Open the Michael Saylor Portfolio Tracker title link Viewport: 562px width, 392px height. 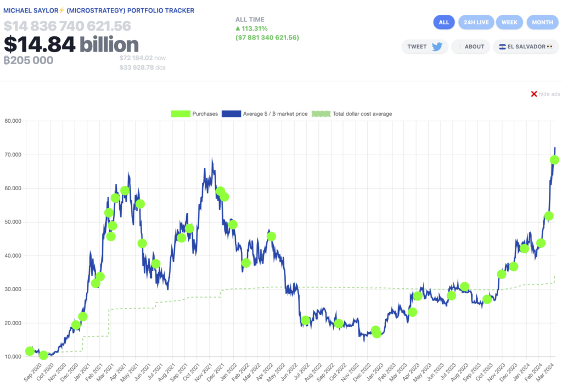pyautogui.click(x=99, y=10)
